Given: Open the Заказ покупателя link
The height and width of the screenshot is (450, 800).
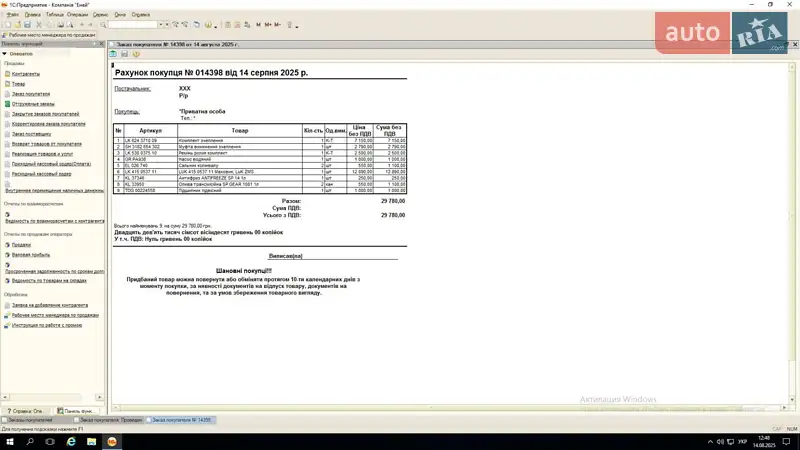Looking at the screenshot, I should pos(30,94).
